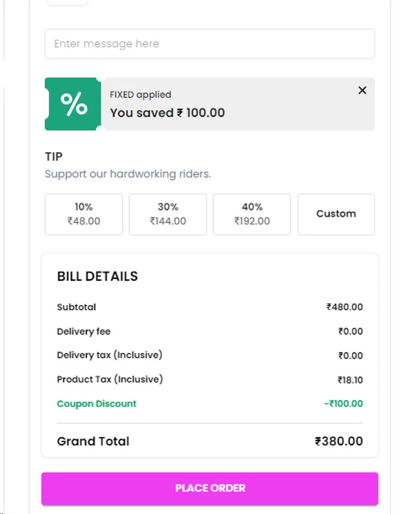The width and height of the screenshot is (420, 514).
Task: Click the Product Tax amount ₹18.10
Action: coord(350,380)
